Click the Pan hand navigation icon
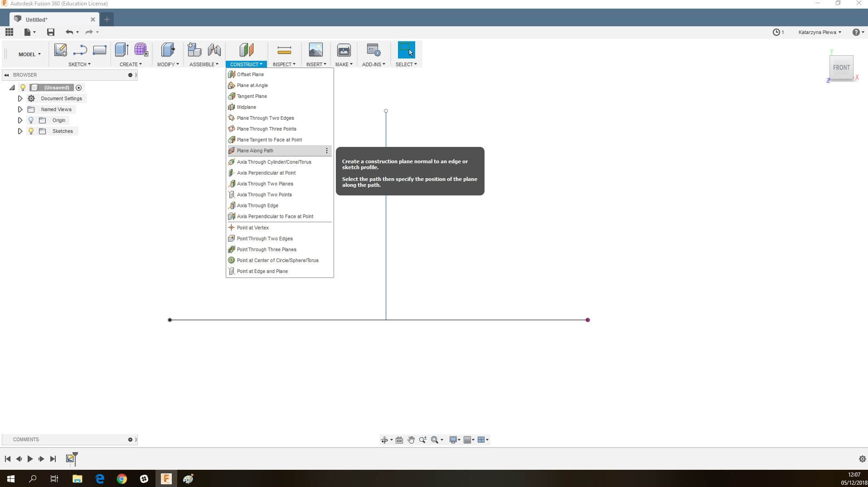Image resolution: width=868 pixels, height=487 pixels. [x=411, y=440]
